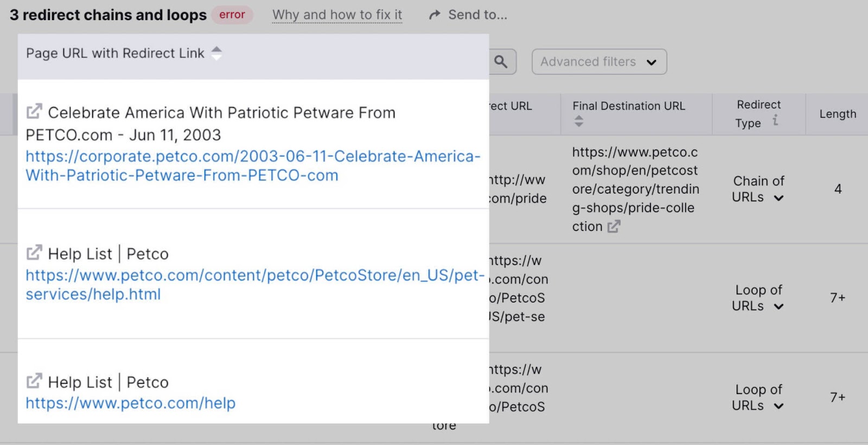Click the Redirect Type info icon
Image resolution: width=868 pixels, height=445 pixels.
click(x=776, y=120)
